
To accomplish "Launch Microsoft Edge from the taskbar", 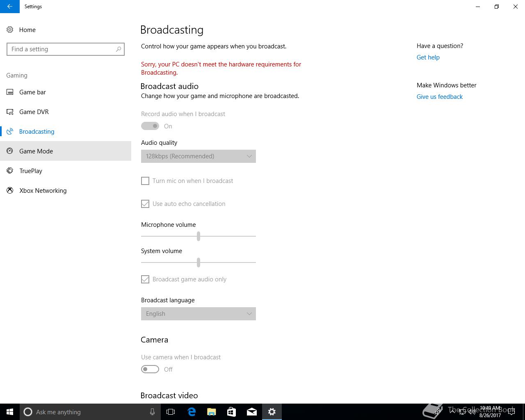I will (x=192, y=412).
